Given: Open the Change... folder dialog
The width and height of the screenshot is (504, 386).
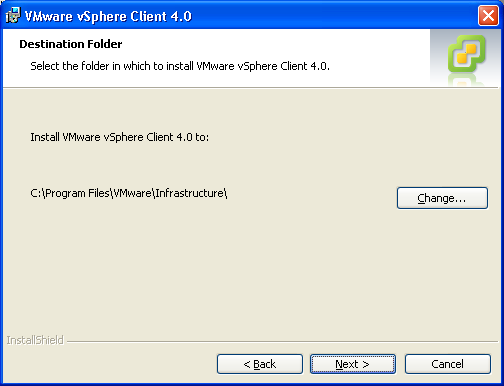Looking at the screenshot, I should (x=442, y=198).
